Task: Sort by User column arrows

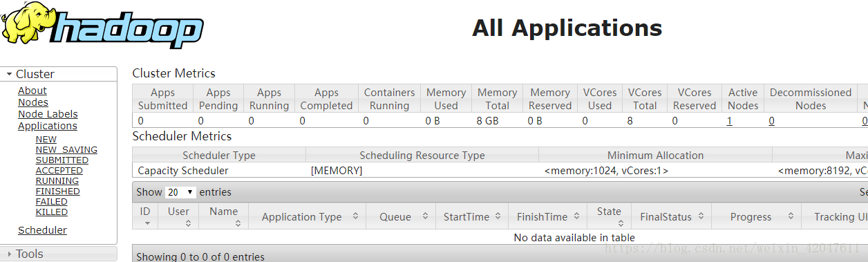Action: coord(189,223)
